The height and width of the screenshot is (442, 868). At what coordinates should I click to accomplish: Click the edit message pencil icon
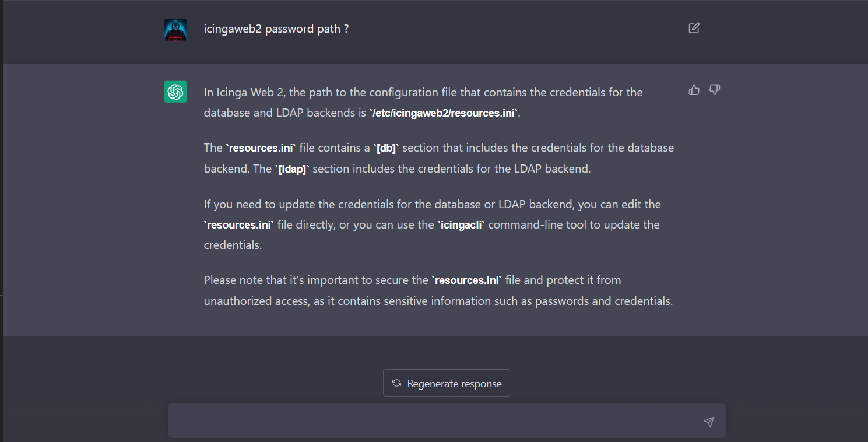pos(694,28)
